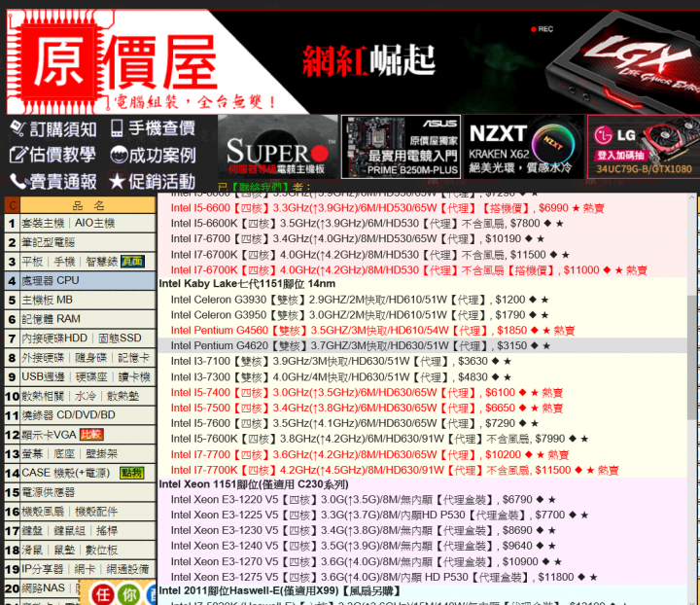
Task: Open 手機查價 mobile price check link
Action: click(154, 128)
